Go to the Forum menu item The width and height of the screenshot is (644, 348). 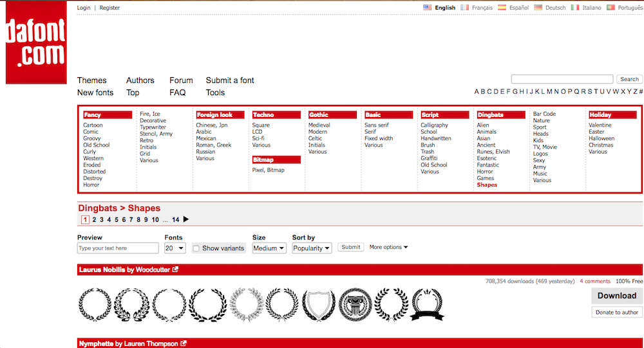click(x=181, y=80)
